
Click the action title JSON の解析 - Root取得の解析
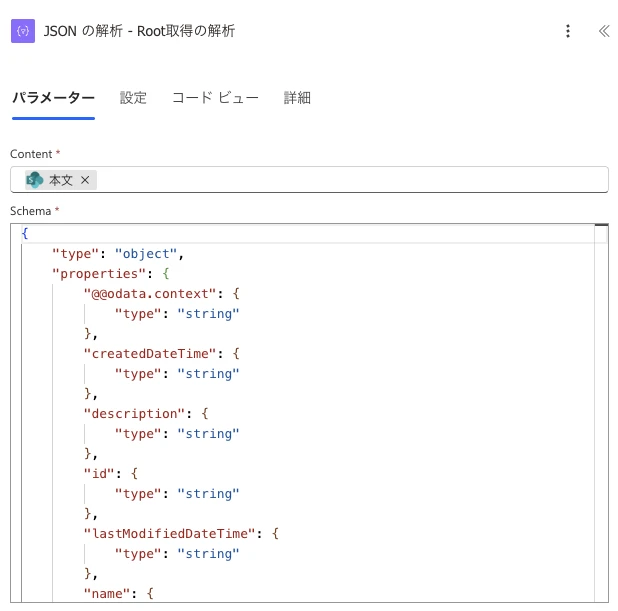coord(139,31)
